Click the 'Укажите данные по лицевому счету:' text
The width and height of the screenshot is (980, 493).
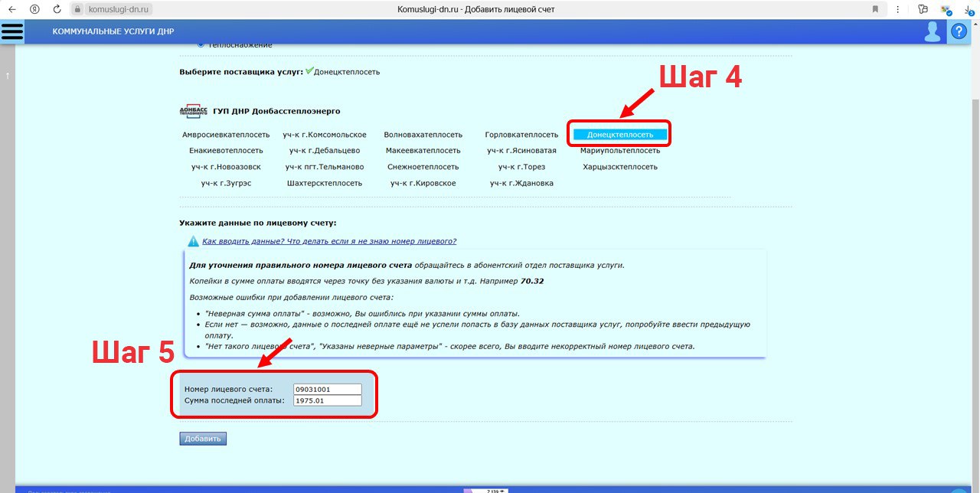(258, 223)
